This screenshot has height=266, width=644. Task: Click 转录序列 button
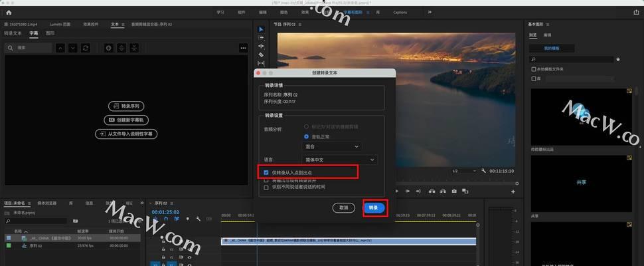[126, 106]
